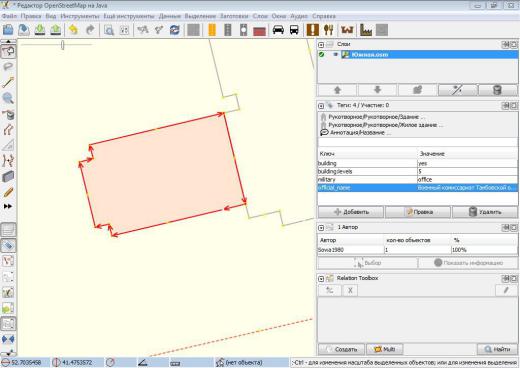
Task: Move layer up arrow button
Action: tap(337, 90)
